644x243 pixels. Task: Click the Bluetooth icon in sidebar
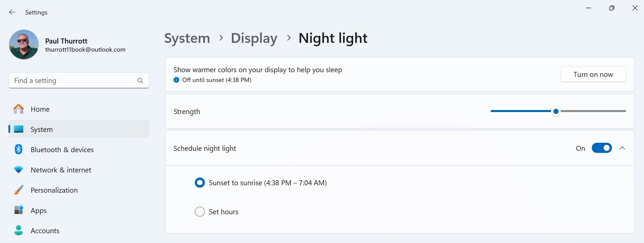click(x=19, y=149)
